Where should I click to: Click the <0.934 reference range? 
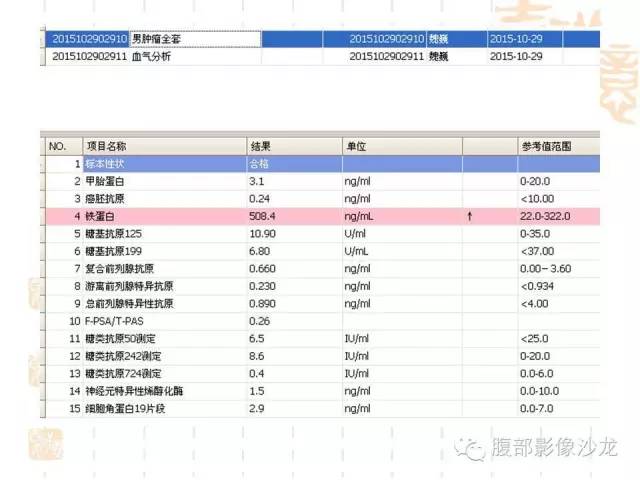[x=537, y=287]
